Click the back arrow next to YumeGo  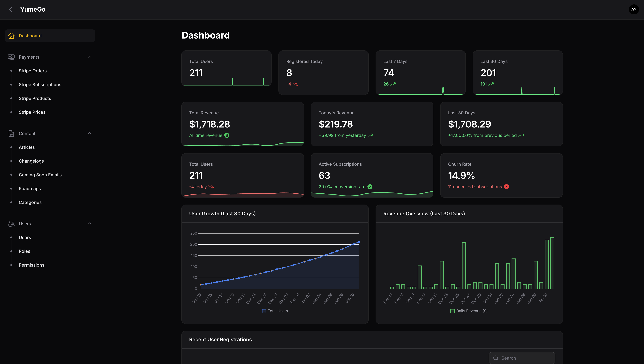(x=11, y=10)
